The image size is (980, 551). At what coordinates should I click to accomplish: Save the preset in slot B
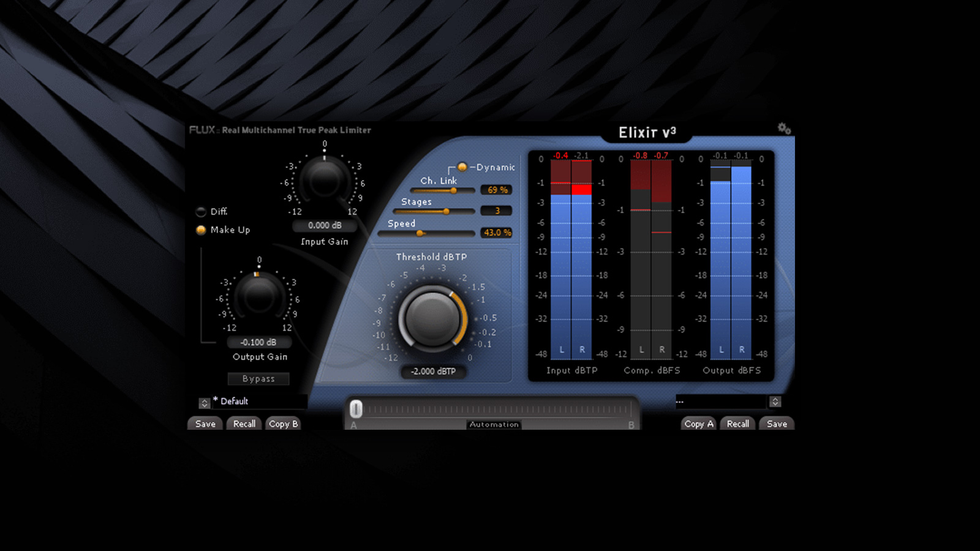(x=777, y=424)
